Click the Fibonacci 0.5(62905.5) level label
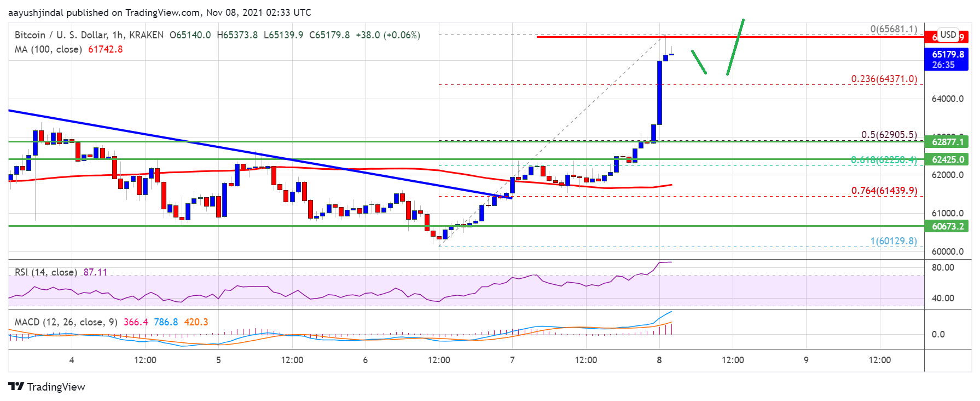This screenshot has height=401, width=980. (x=889, y=135)
